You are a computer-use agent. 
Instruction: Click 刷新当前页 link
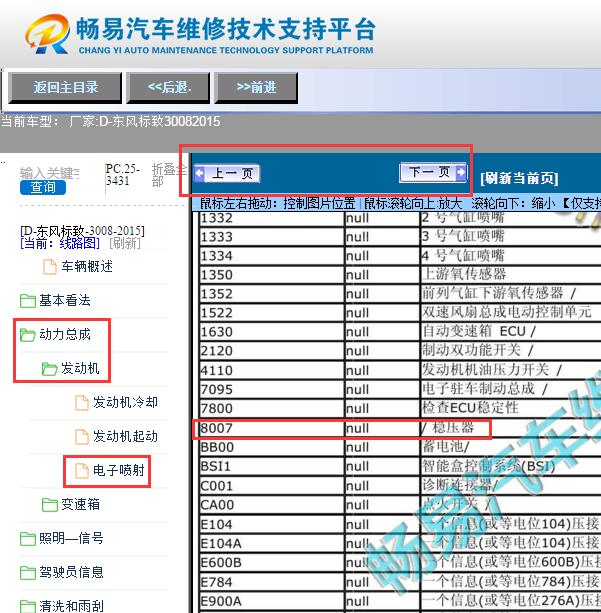click(519, 178)
